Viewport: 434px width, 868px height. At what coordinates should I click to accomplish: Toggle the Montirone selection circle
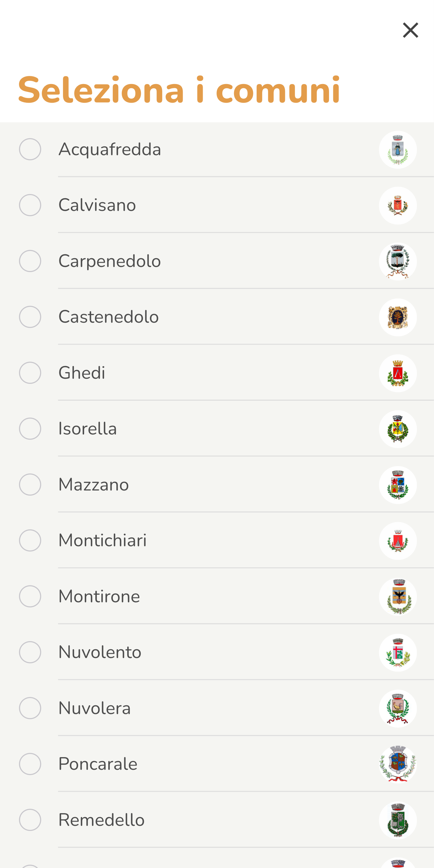click(x=30, y=597)
